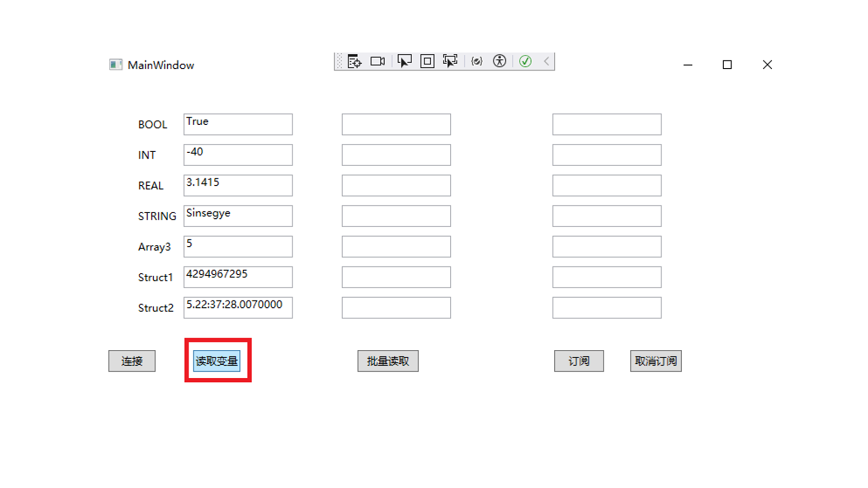Click the highlighted 读取变量 button
This screenshot has width=868, height=488.
click(x=217, y=361)
